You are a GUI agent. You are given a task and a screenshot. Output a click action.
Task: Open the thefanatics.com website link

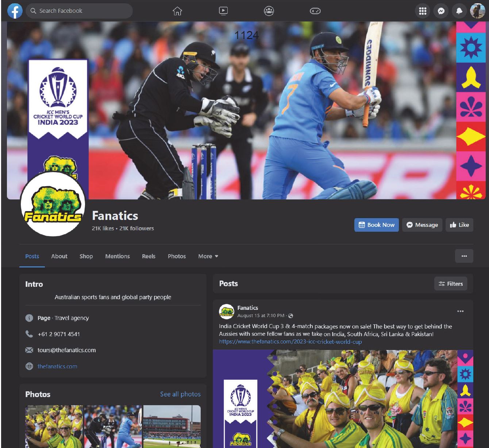coord(57,366)
